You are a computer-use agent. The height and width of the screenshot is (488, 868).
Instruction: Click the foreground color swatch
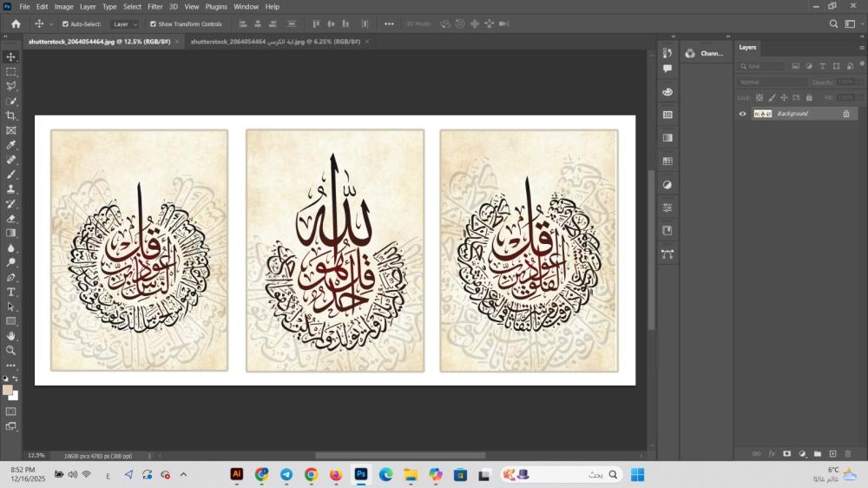point(8,390)
